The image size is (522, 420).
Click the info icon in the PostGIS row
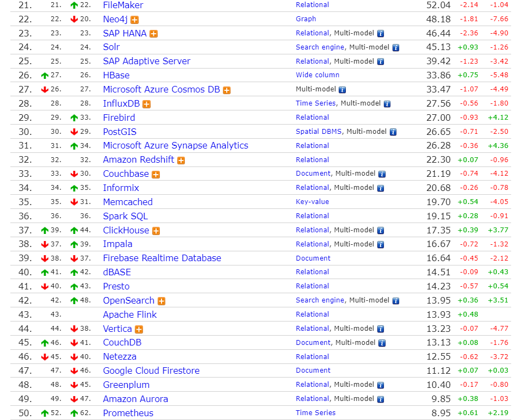(393, 132)
